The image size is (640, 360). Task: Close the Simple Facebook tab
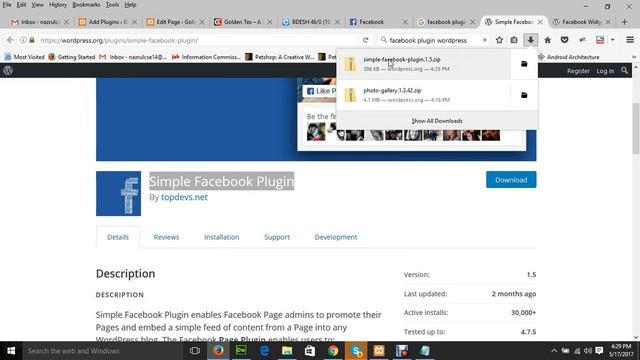(x=540, y=22)
